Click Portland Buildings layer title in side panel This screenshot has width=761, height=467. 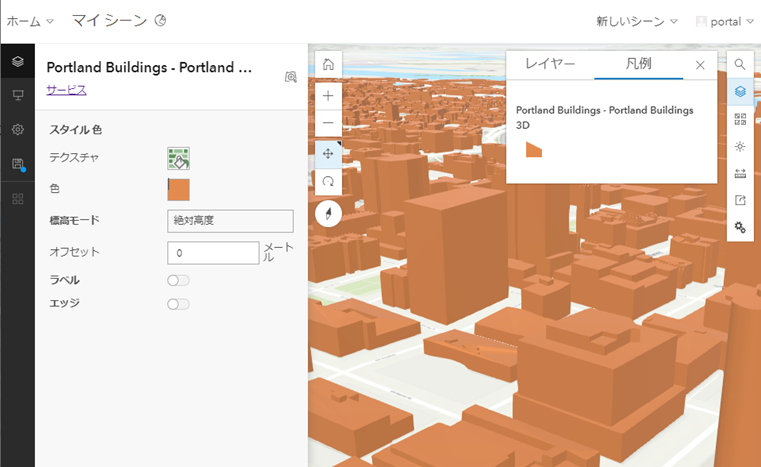[x=149, y=67]
